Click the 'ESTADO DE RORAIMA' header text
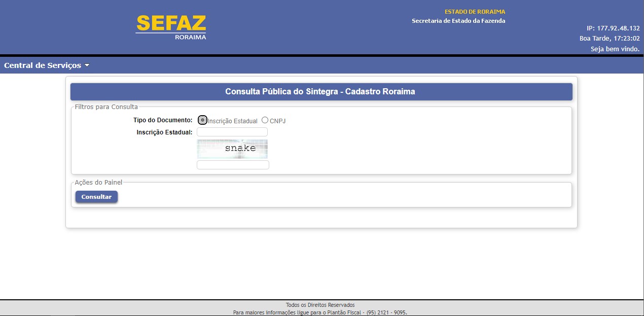This screenshot has height=316, width=644. (x=475, y=12)
